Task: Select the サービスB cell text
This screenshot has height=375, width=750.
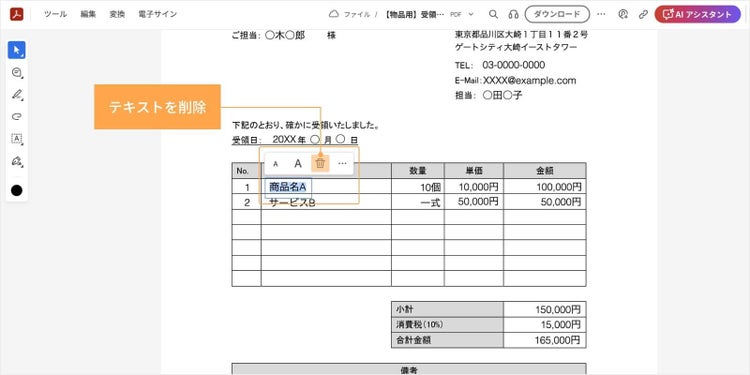Action: point(292,202)
